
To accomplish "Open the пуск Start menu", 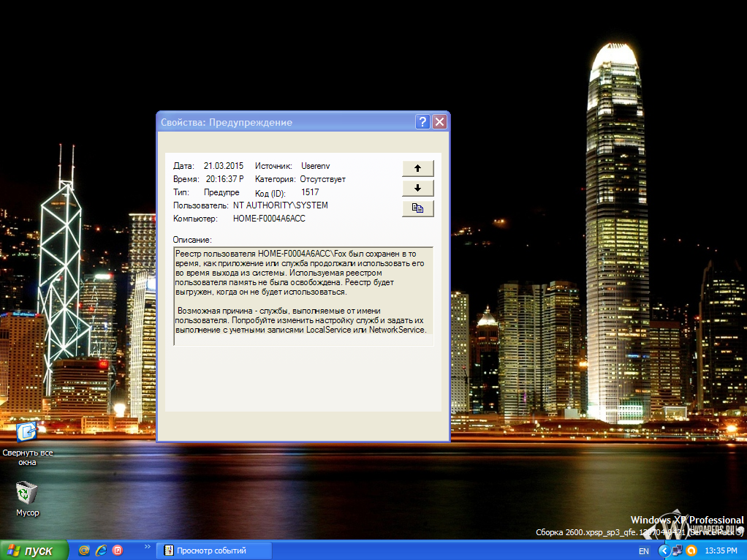I will pos(34,550).
